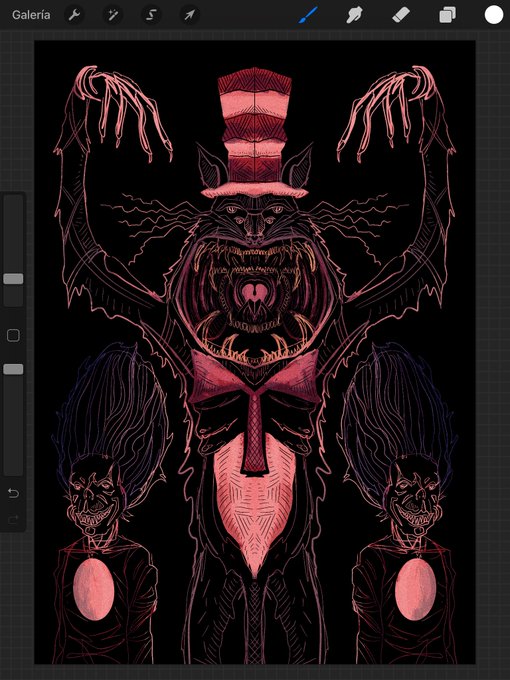
Task: Select the Eraser tool
Action: tap(401, 16)
